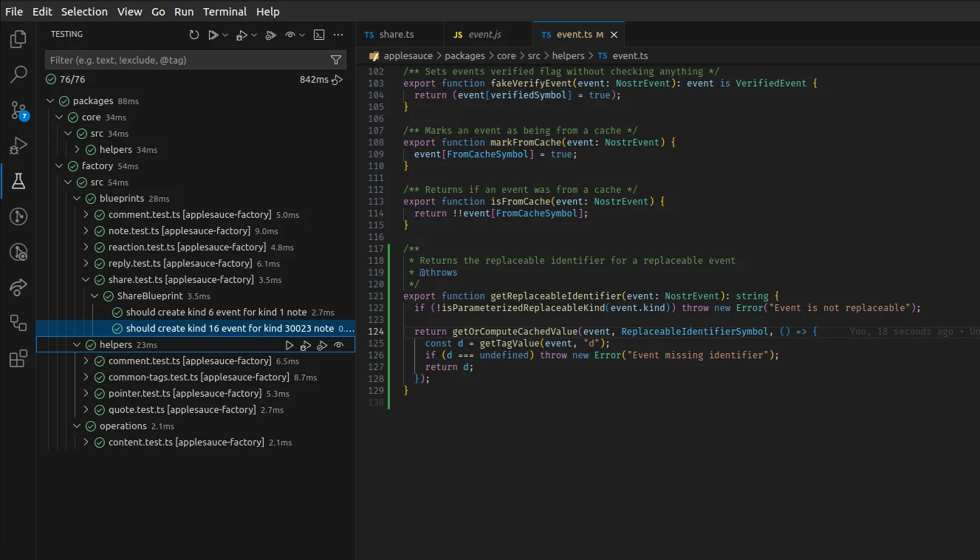Viewport: 980px width, 560px height.
Task: Open Source Control view with 7 changes
Action: click(18, 111)
